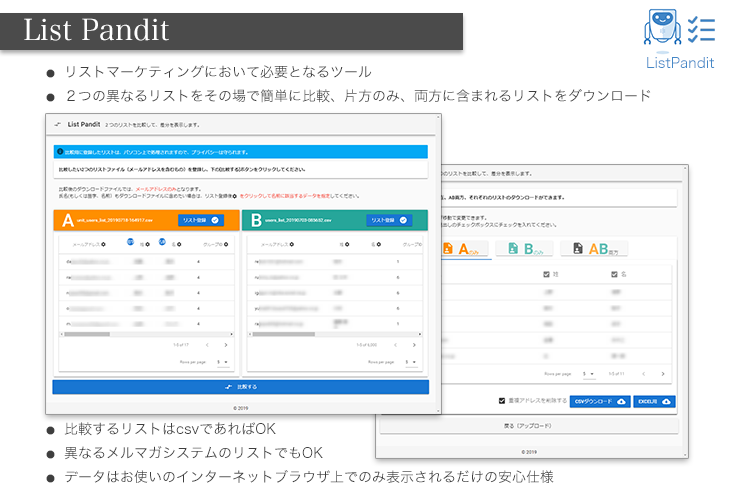Click the horizontal scrollbar of list A table
Viewport: 740px width, 500px height.
(87, 334)
